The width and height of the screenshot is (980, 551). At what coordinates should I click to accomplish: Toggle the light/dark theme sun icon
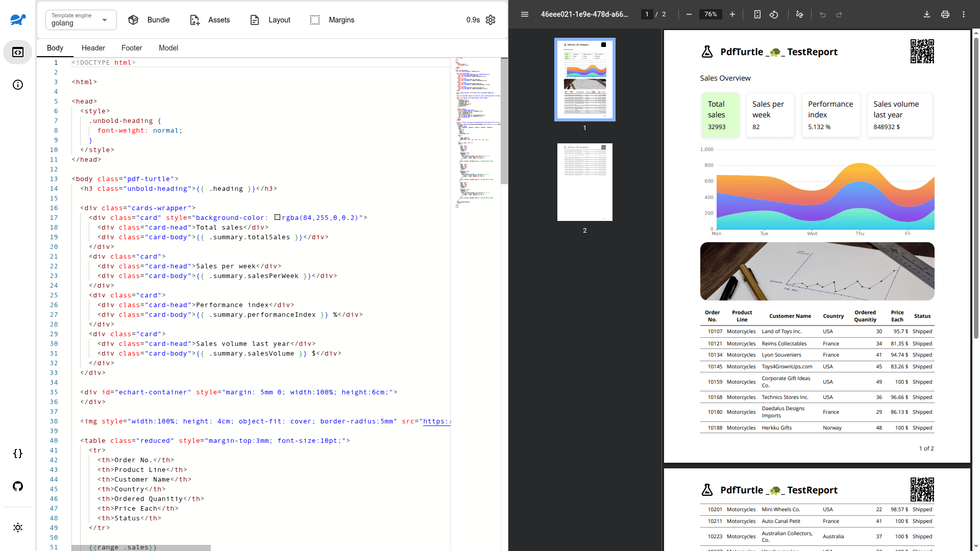pos(18,528)
